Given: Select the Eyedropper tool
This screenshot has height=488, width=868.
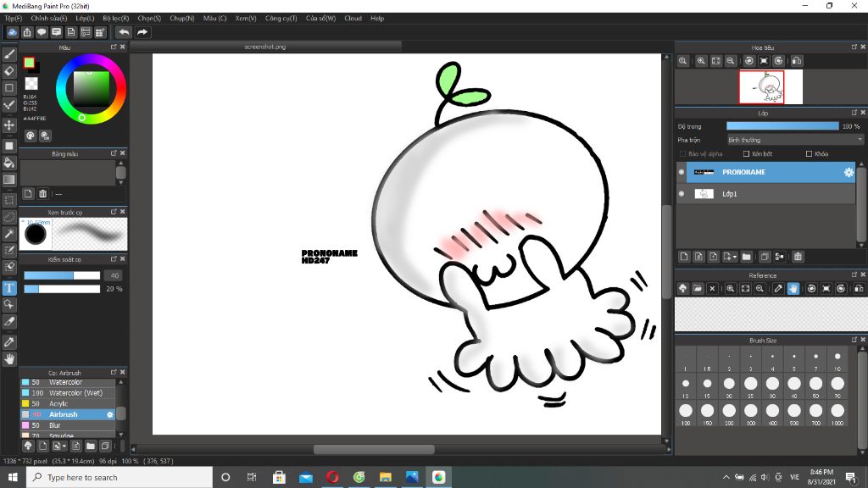Looking at the screenshot, I should point(9,342).
